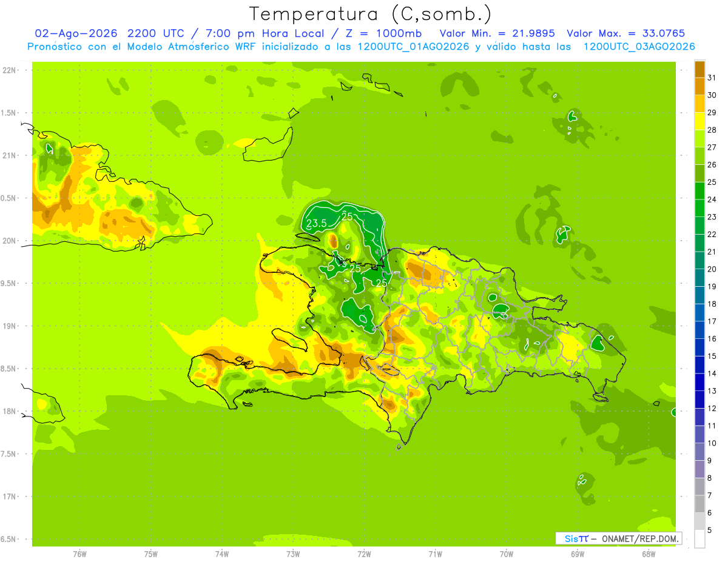Pick the purple legend swatch between 9 and 10
The width and height of the screenshot is (728, 562).
699,452
